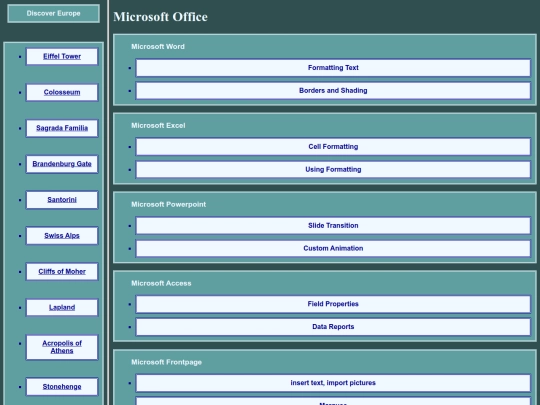Open the Sagrada Familia link
The image size is (540, 405).
62,128
